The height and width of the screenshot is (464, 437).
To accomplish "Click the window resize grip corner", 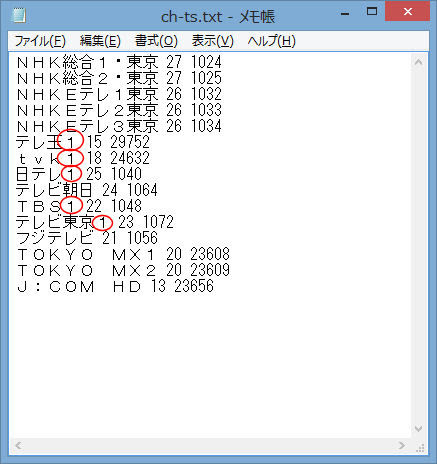I will pos(420,447).
